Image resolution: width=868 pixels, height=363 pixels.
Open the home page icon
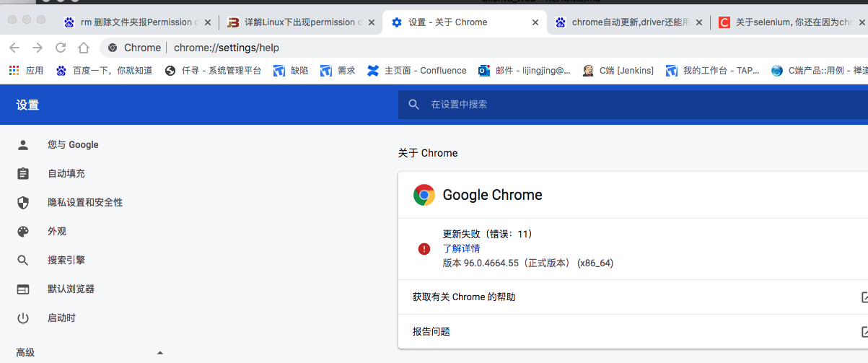coord(84,48)
